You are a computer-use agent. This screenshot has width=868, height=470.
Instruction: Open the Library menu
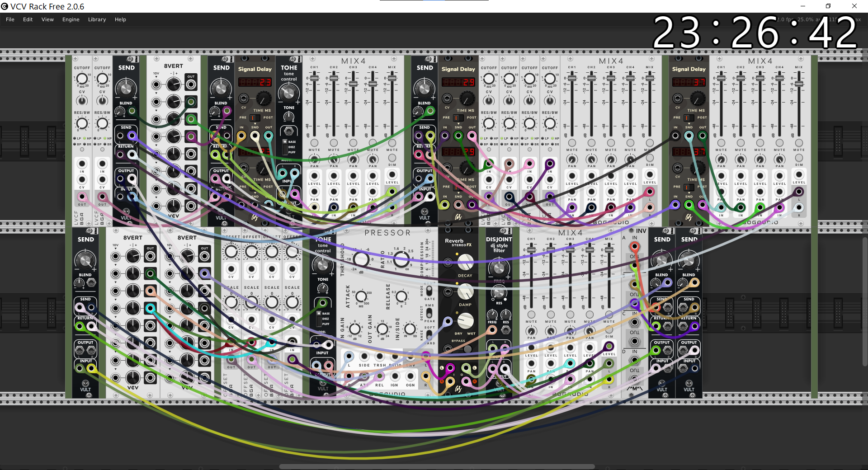tap(97, 19)
